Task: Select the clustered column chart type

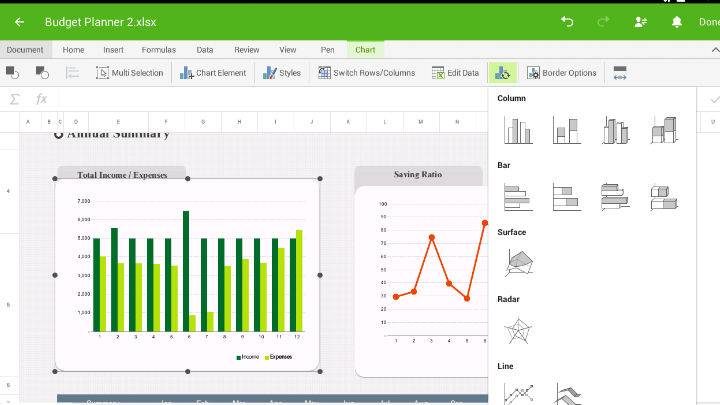Action: 518,130
